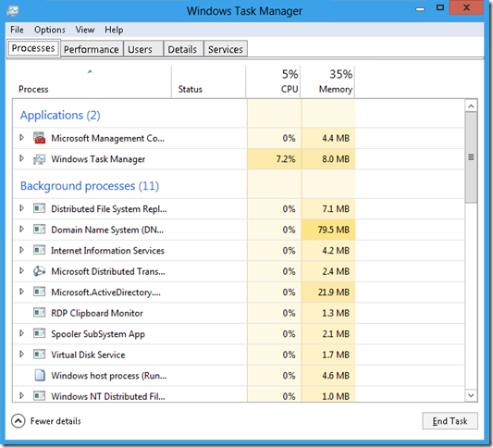493x448 pixels.
Task: Click the Microsoft.ActiveDirectory process icon
Action: click(39, 292)
